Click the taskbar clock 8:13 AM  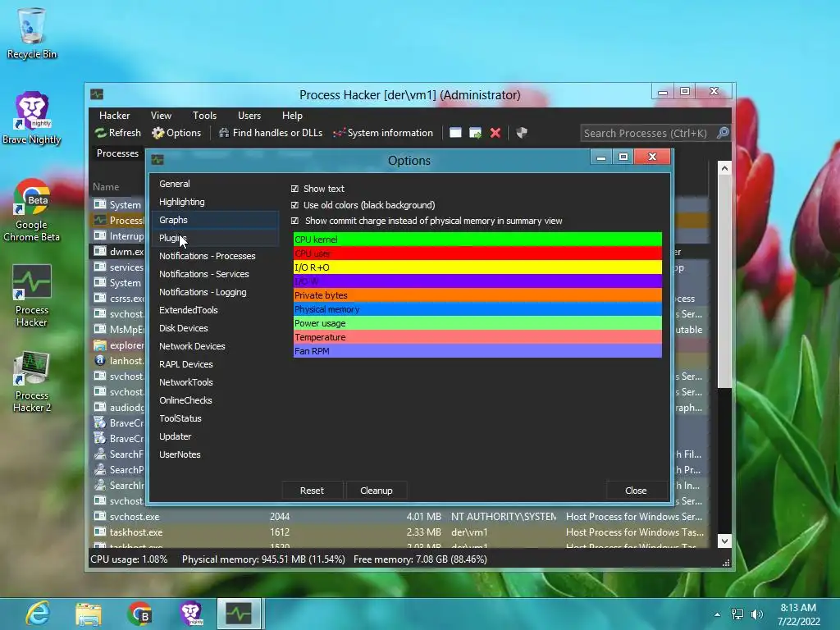[798, 608]
